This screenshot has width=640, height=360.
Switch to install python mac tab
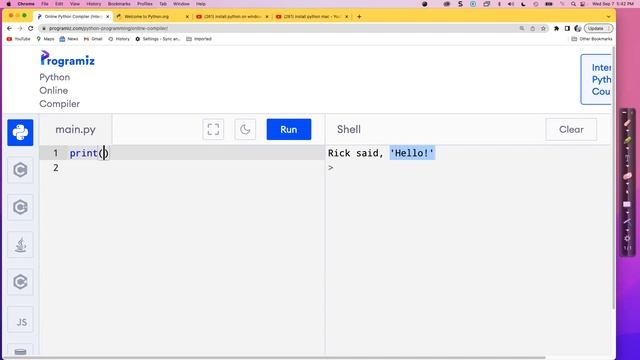312,17
